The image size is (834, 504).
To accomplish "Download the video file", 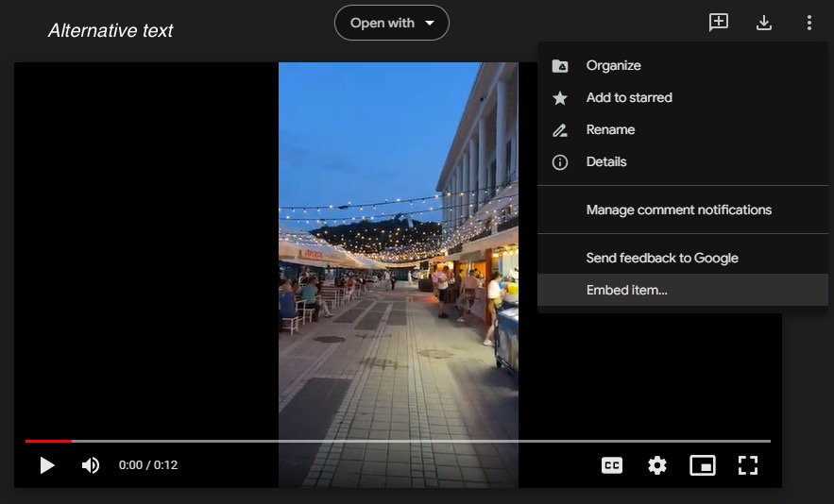I will coord(764,23).
